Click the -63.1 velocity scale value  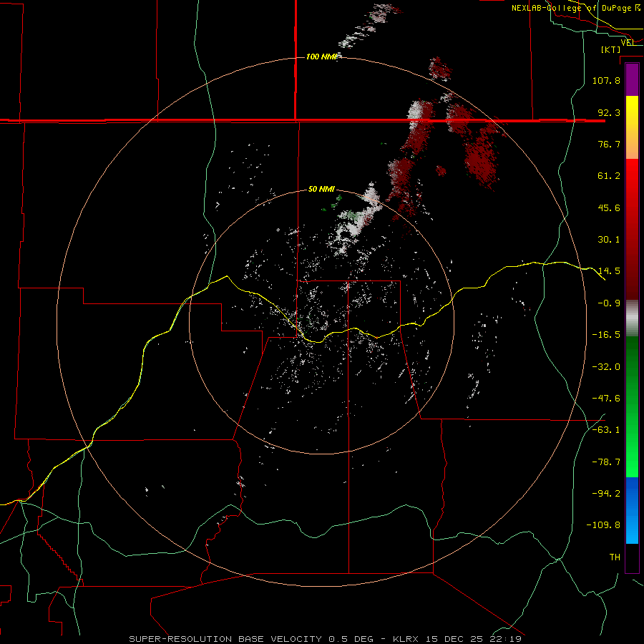pos(606,430)
